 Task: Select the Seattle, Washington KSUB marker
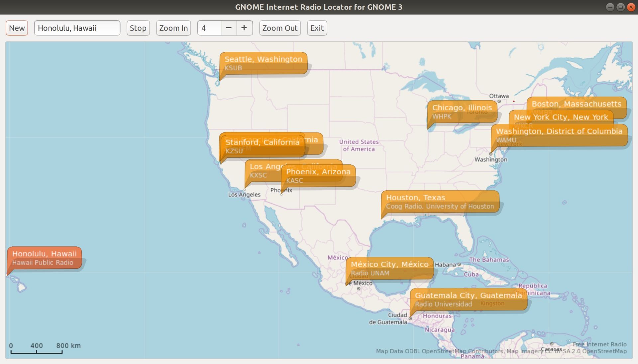263,63
